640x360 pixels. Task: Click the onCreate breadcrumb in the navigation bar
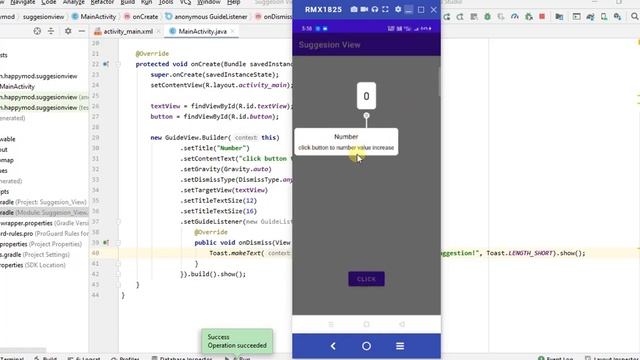coord(141,17)
